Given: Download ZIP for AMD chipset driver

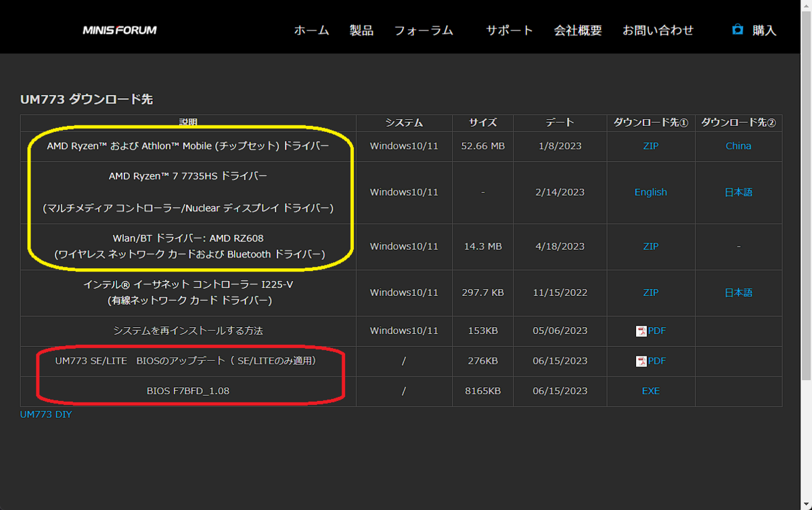Looking at the screenshot, I should [651, 146].
